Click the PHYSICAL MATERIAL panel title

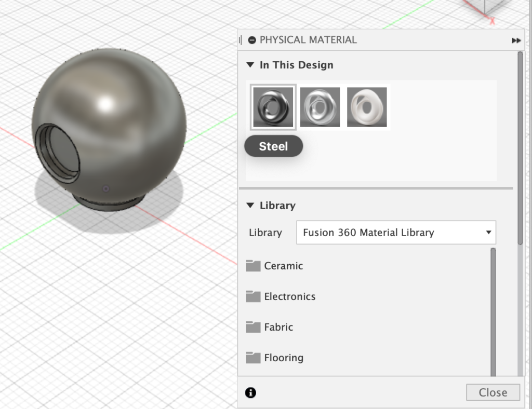click(308, 40)
